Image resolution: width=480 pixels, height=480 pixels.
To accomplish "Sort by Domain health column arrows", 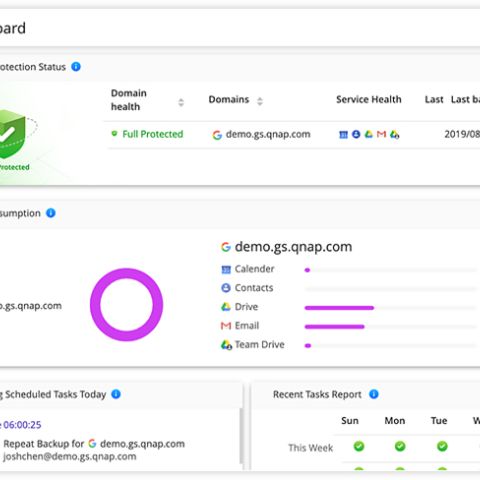I will (181, 102).
